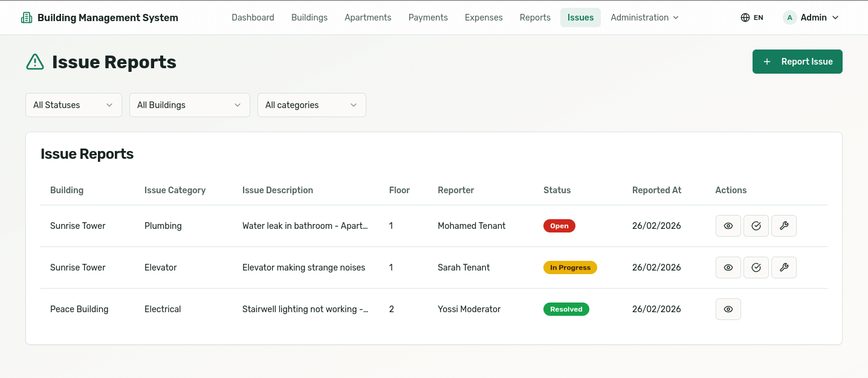
Task: Click the building logo icon in header
Action: click(x=27, y=18)
